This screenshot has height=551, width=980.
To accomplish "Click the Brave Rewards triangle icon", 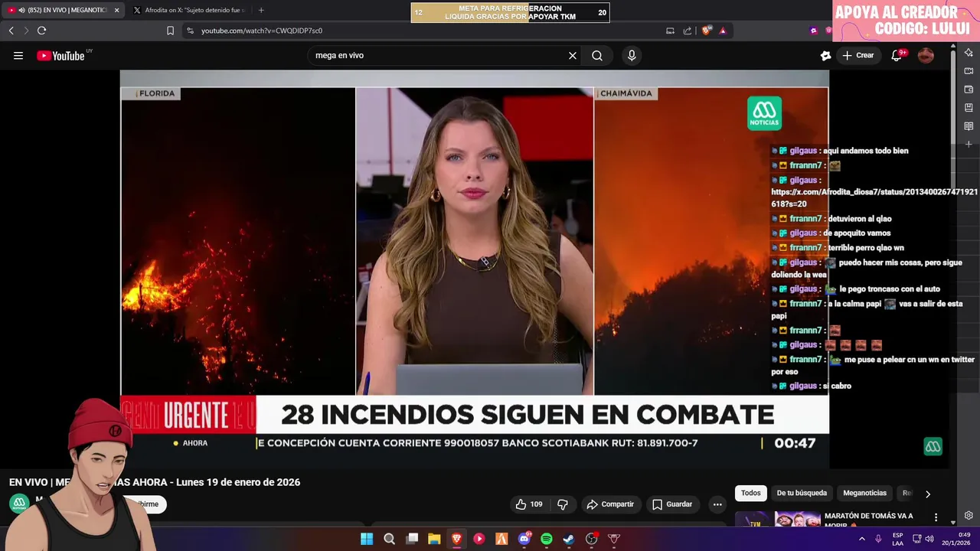I will (723, 31).
